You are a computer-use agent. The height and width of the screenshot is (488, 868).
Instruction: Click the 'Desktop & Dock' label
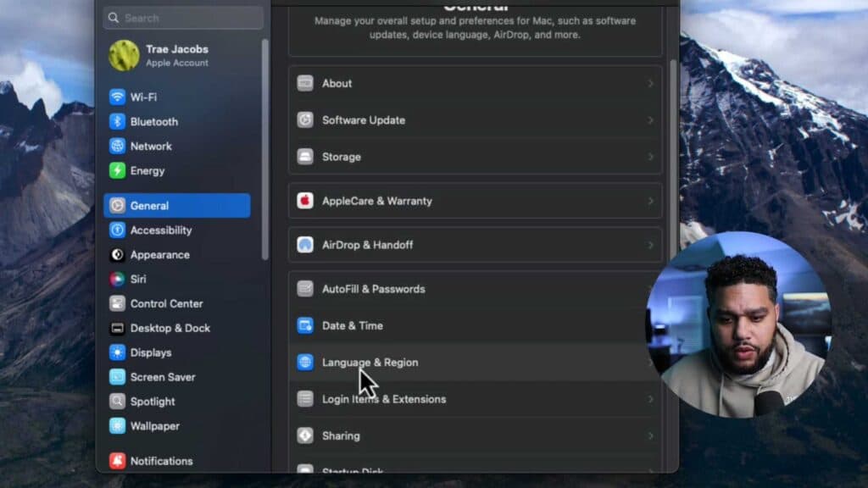pos(170,328)
